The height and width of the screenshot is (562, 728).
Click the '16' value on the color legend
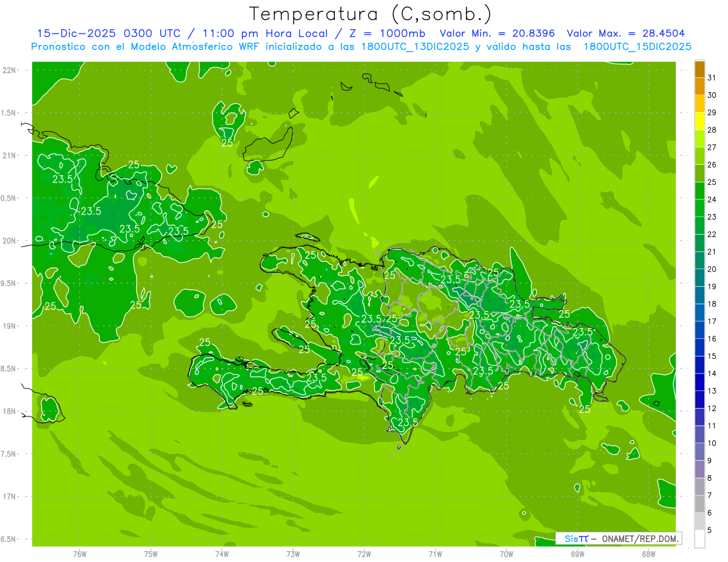(x=712, y=339)
